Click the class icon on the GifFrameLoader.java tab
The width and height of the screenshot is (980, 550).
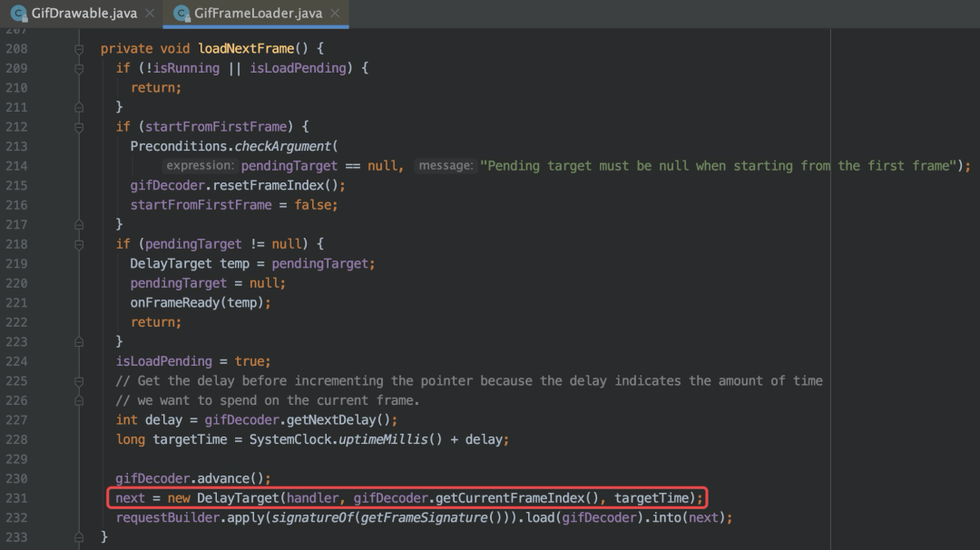(181, 13)
